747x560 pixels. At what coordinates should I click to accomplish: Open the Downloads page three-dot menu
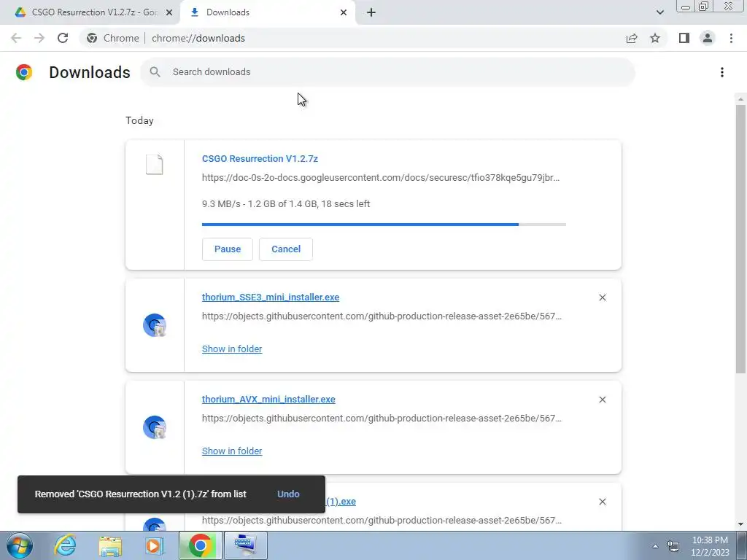pyautogui.click(x=721, y=72)
